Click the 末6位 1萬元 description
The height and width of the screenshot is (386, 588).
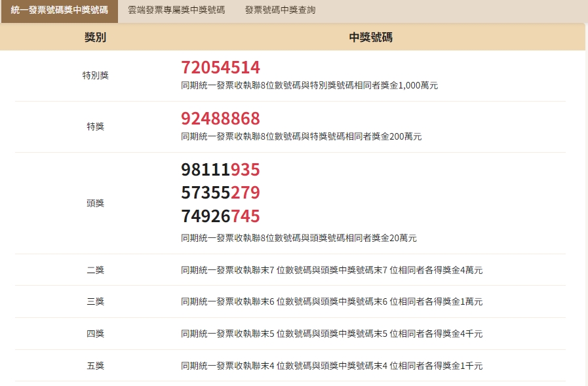332,301
